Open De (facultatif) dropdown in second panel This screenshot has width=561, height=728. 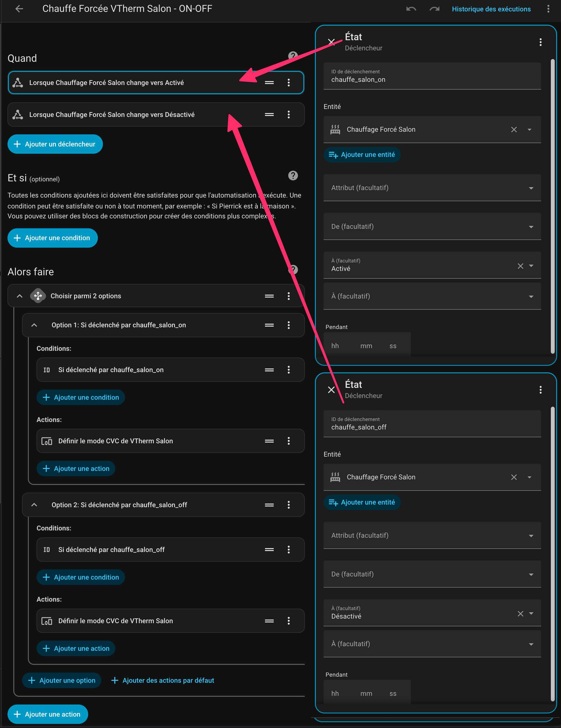tap(432, 574)
